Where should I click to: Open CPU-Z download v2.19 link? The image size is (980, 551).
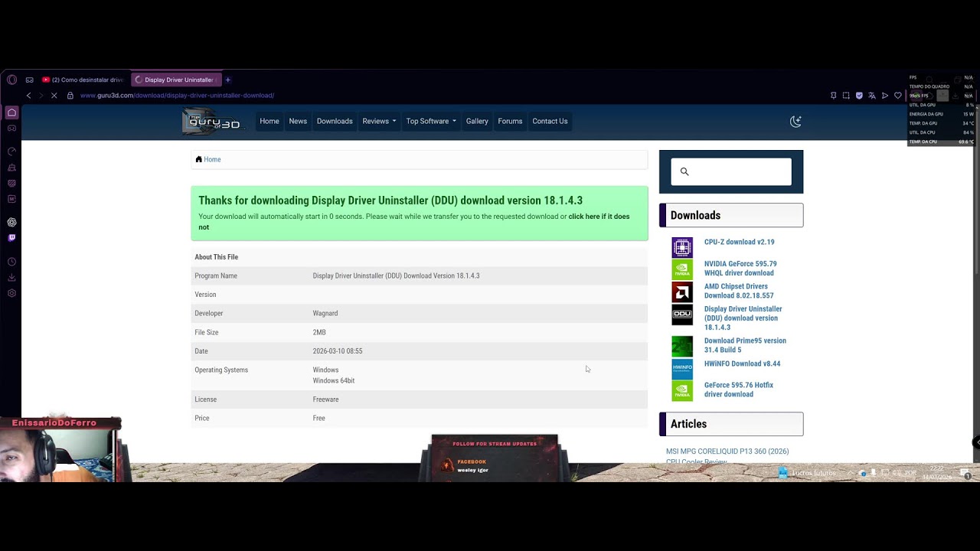click(739, 242)
